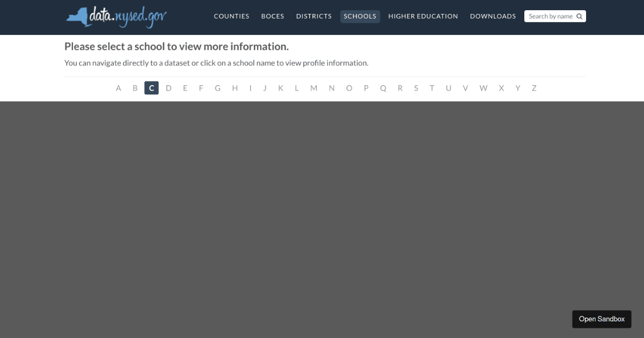The image size is (644, 338).
Task: Open the BOCES navigation section
Action: pyautogui.click(x=273, y=16)
